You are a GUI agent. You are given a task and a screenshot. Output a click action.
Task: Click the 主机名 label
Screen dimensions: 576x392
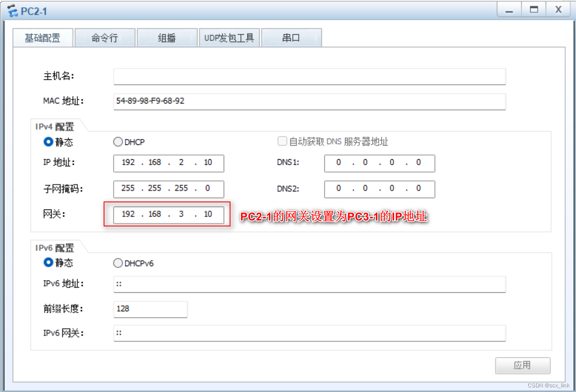pos(58,76)
